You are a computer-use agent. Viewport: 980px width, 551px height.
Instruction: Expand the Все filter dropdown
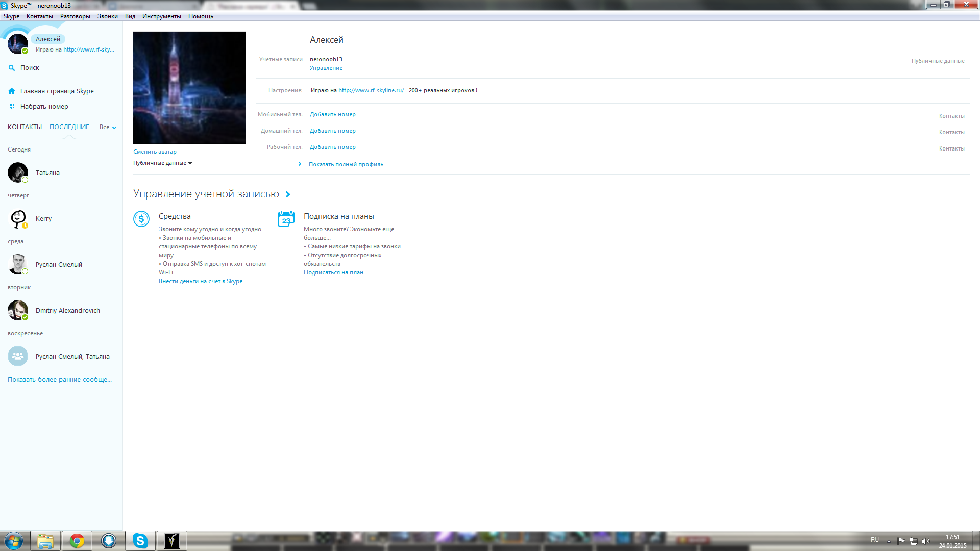108,127
